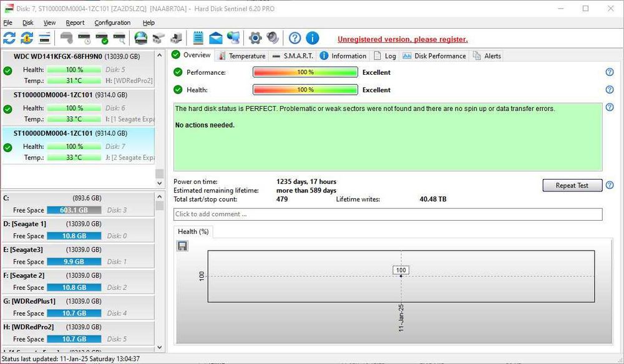
Task: Switch to the Log tab
Action: pos(384,56)
